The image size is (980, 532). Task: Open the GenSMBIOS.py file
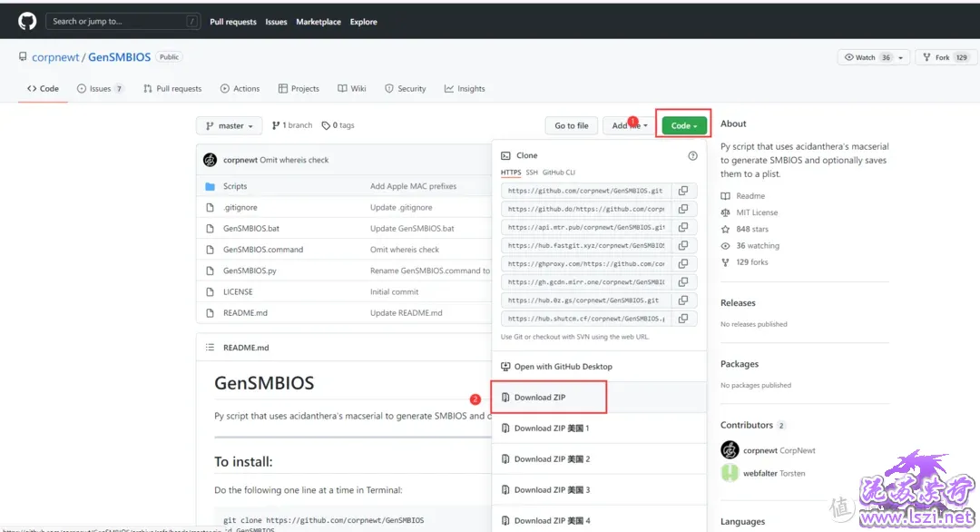pyautogui.click(x=250, y=271)
